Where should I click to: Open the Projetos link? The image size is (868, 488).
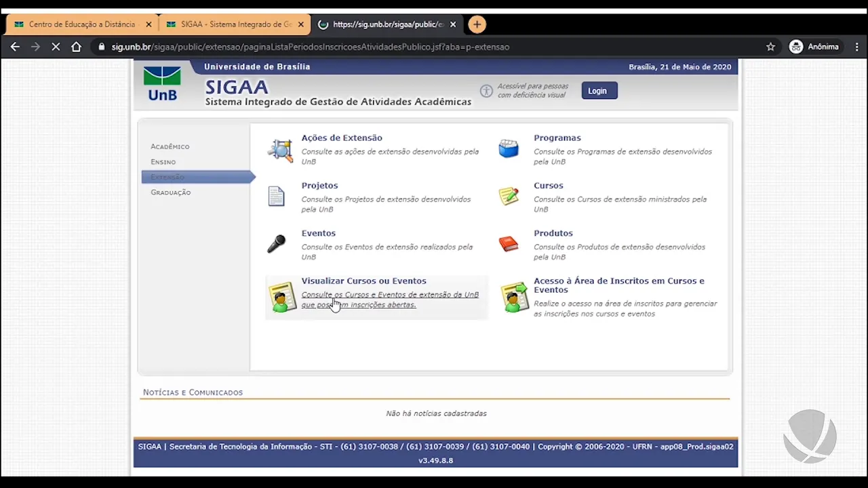click(x=319, y=185)
